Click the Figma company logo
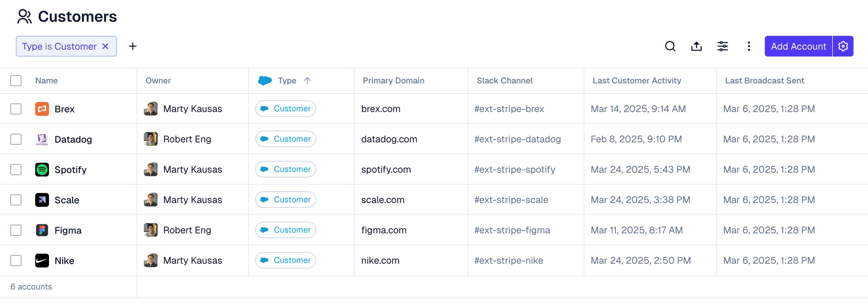The height and width of the screenshot is (304, 868). [42, 230]
